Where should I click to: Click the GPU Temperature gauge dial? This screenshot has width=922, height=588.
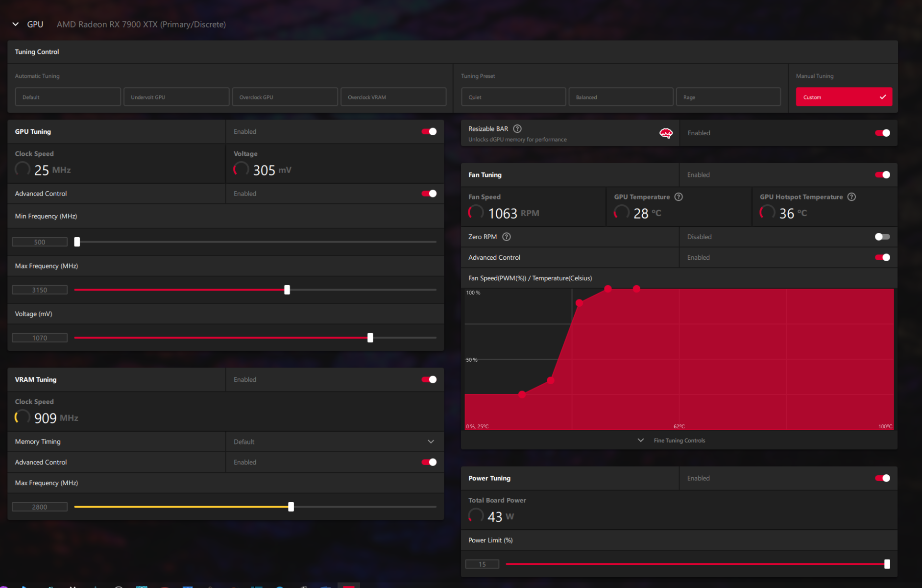(622, 212)
